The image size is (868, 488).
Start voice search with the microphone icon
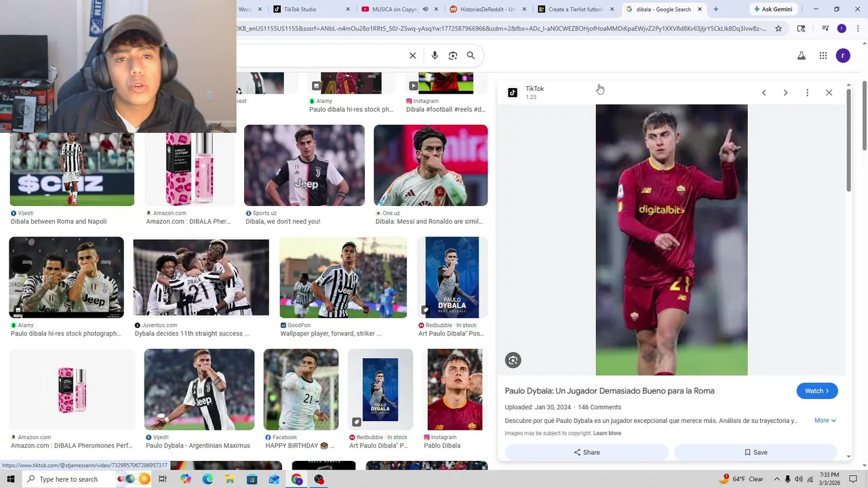click(435, 56)
